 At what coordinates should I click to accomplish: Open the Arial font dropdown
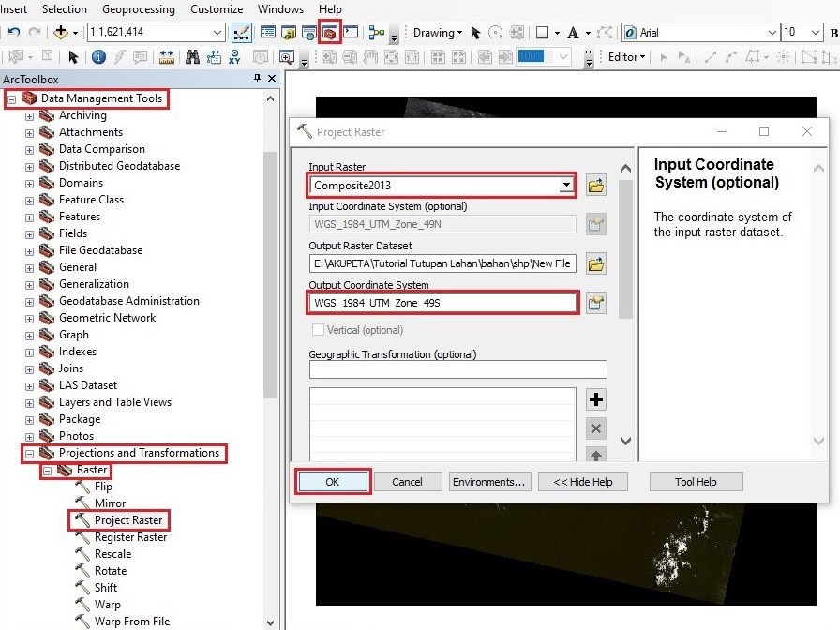[x=772, y=32]
